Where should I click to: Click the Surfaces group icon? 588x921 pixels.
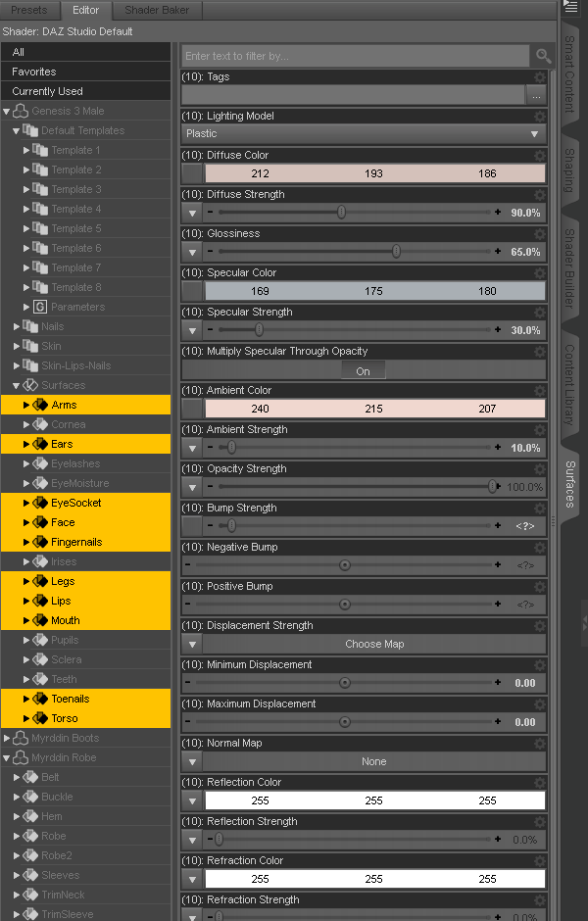30,385
